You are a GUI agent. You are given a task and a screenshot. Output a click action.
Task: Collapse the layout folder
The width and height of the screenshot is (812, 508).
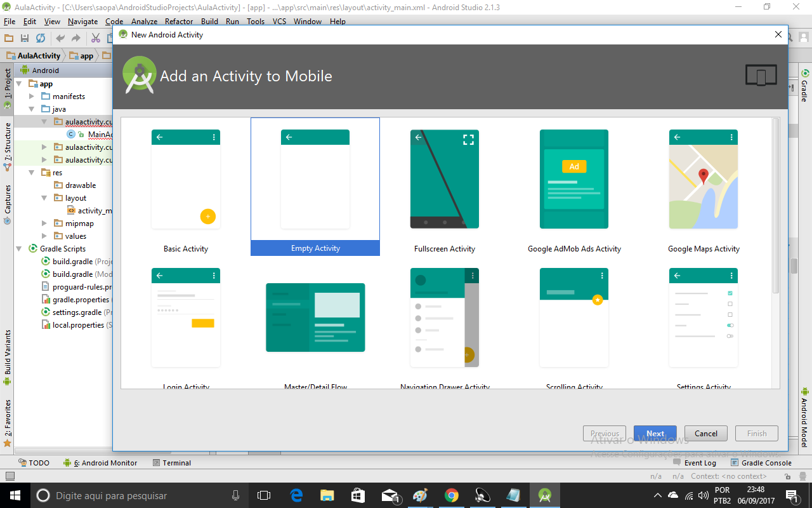click(44, 198)
